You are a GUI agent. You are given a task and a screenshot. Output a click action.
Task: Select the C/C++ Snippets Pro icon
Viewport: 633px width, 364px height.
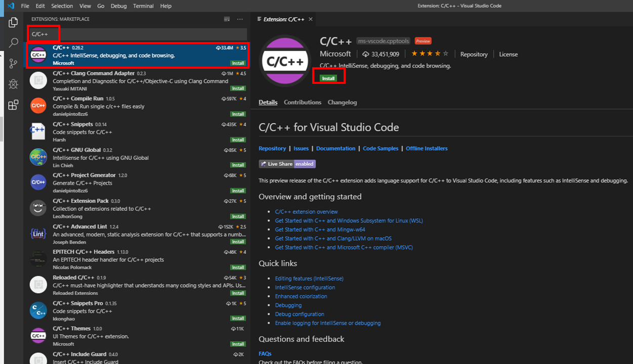[38, 310]
